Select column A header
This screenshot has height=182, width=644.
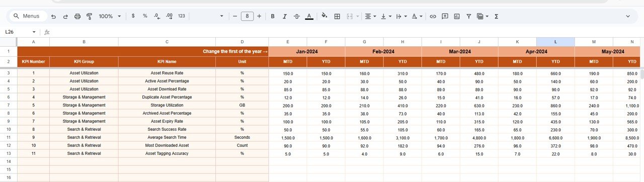pos(33,42)
